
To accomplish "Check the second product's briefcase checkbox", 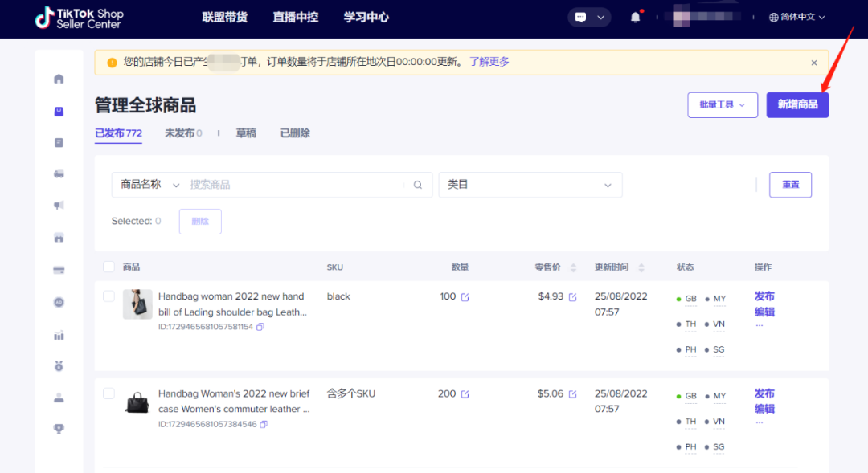I will pyautogui.click(x=109, y=393).
